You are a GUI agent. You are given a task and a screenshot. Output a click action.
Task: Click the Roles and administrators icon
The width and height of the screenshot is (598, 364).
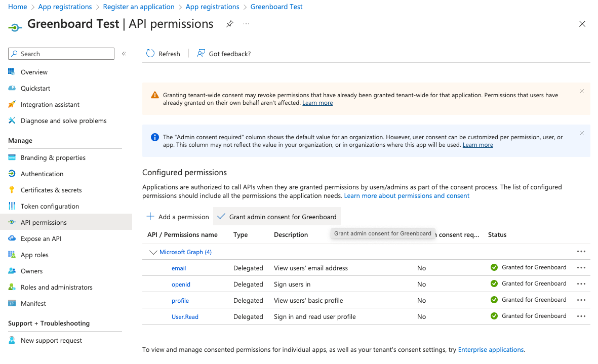coord(12,287)
